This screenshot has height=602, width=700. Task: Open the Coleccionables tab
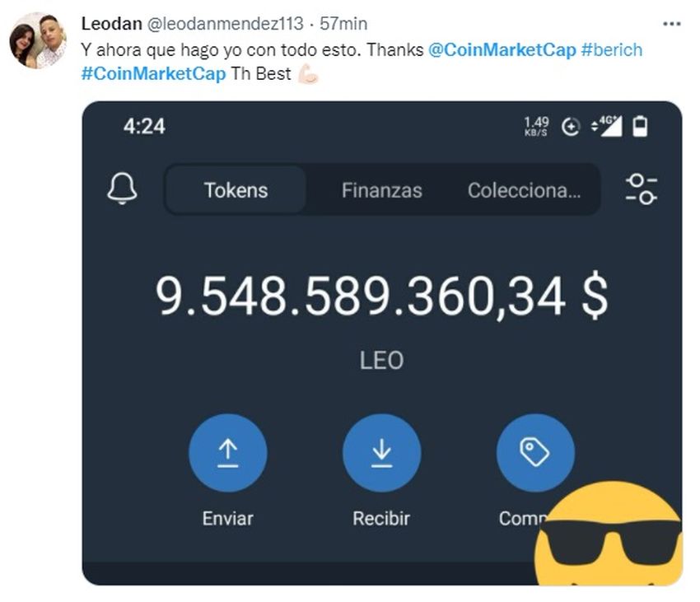[x=524, y=190]
